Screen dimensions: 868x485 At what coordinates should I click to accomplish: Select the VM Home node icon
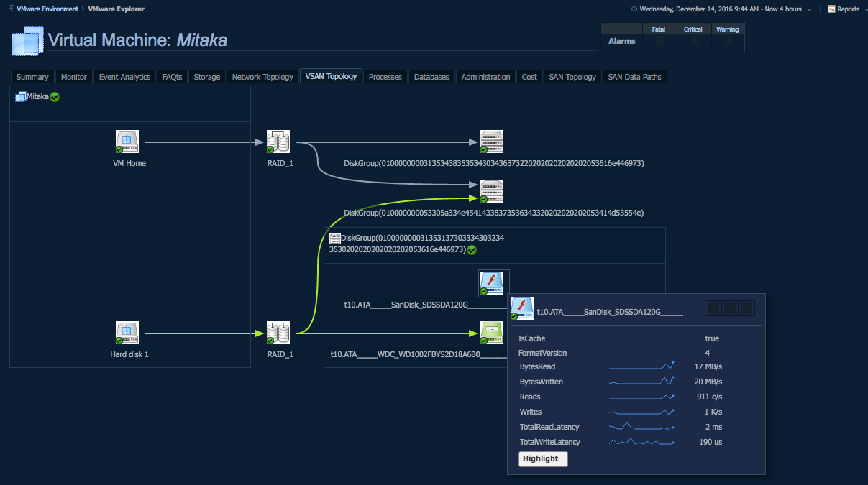pos(127,142)
